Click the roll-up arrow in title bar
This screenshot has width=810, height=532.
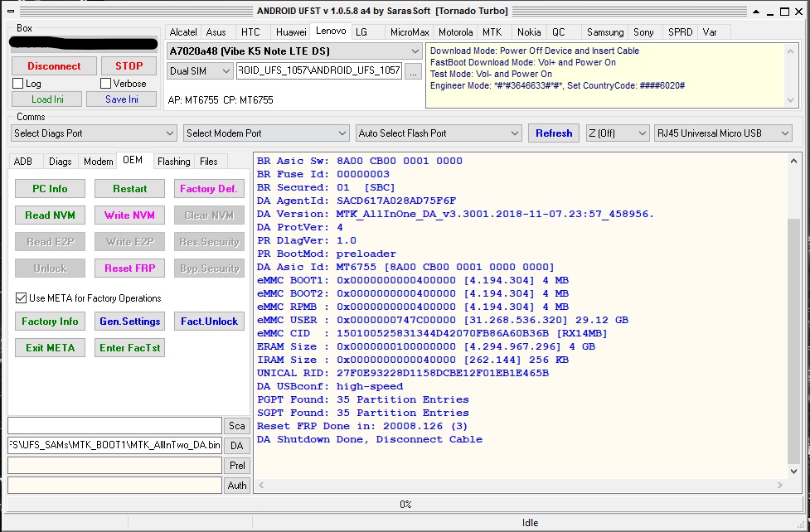coord(756,12)
